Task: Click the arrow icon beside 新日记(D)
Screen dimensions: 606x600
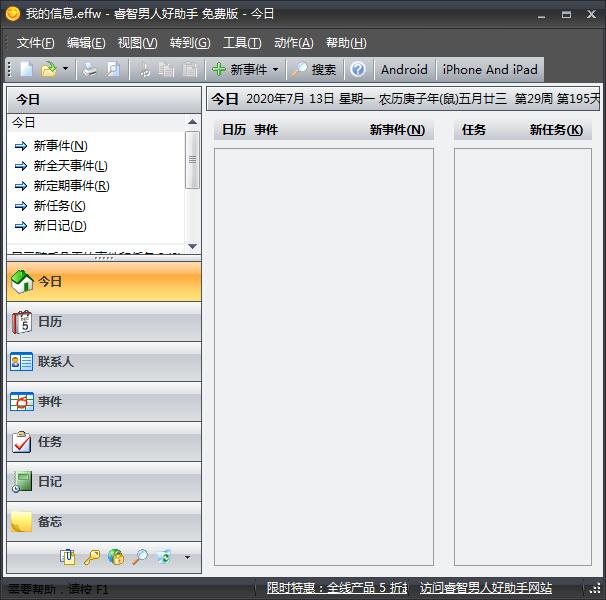Action: click(21, 226)
